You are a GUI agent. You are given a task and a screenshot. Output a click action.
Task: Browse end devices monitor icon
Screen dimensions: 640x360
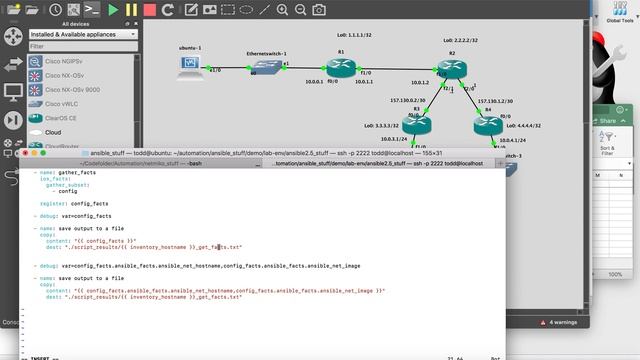(x=13, y=92)
